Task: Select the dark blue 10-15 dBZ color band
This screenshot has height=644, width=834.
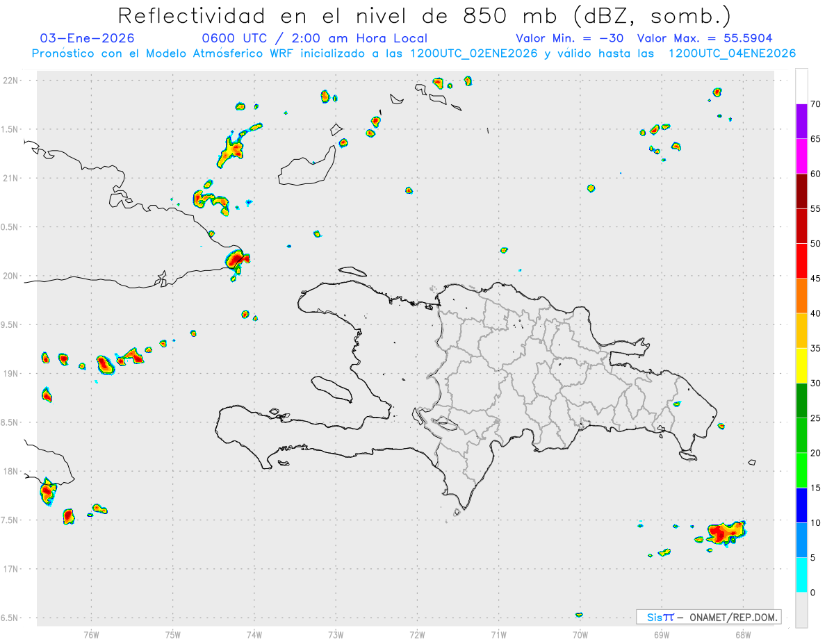Action: point(801,505)
